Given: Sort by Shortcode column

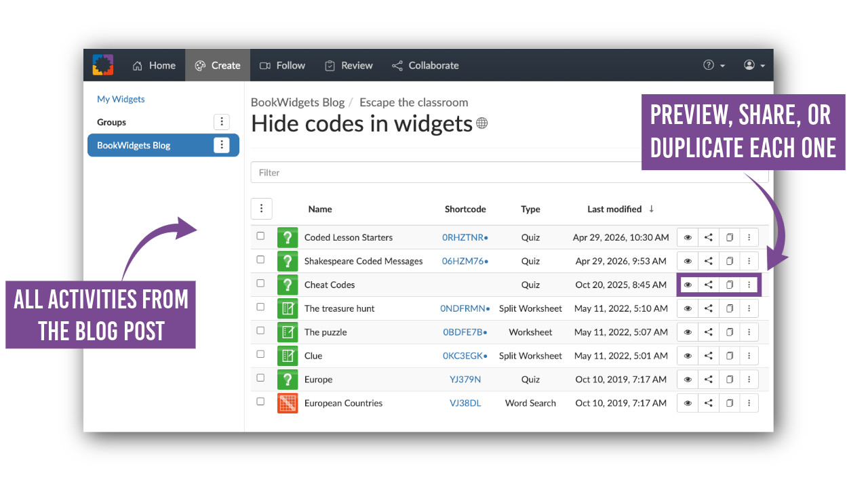Looking at the screenshot, I should pos(465,209).
